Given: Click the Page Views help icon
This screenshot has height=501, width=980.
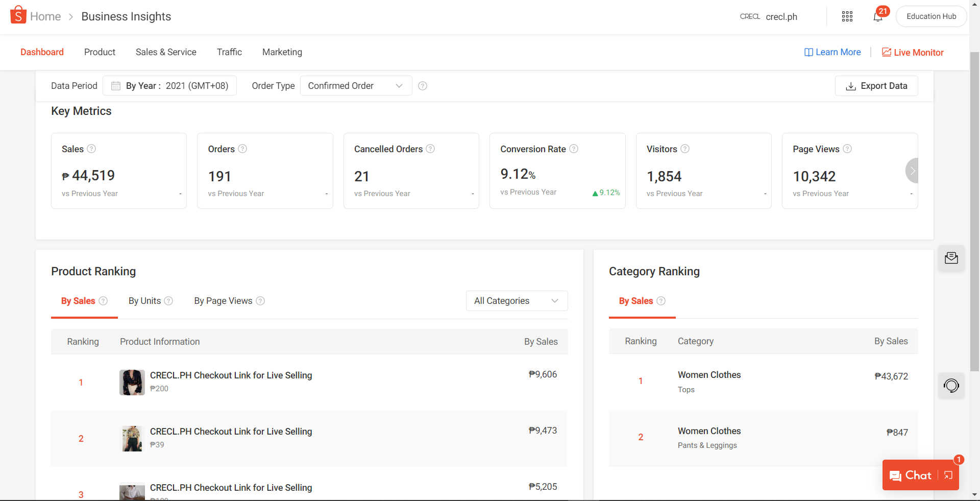Looking at the screenshot, I should 847,149.
